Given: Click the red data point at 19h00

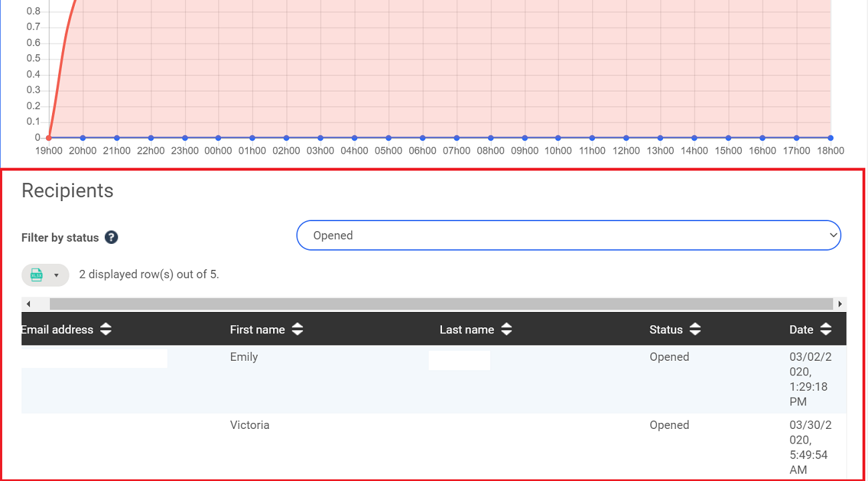Looking at the screenshot, I should pos(49,138).
